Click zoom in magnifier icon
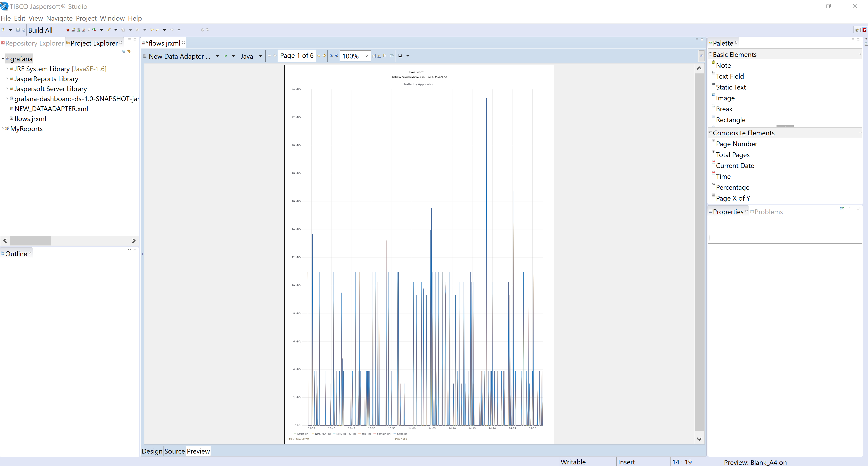Screen dimensions: 868x466 click(331, 56)
